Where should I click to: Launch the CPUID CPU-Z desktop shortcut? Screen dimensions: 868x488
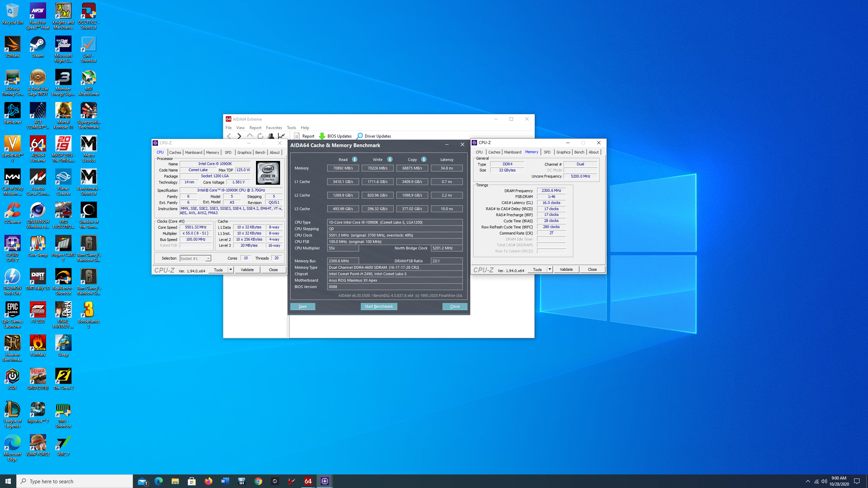pos(13,249)
